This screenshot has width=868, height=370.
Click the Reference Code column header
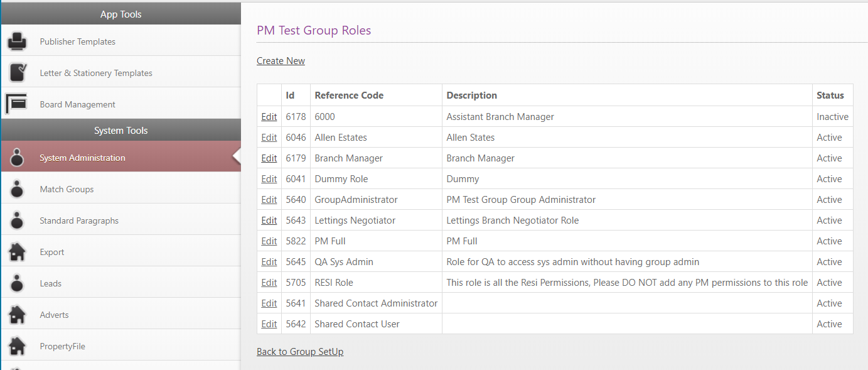click(x=349, y=95)
